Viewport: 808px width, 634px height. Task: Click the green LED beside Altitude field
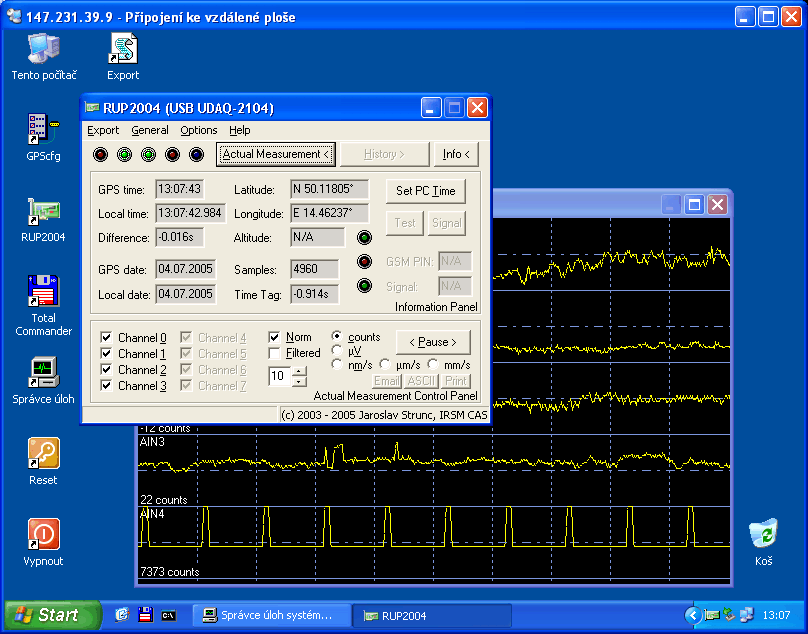tap(364, 238)
